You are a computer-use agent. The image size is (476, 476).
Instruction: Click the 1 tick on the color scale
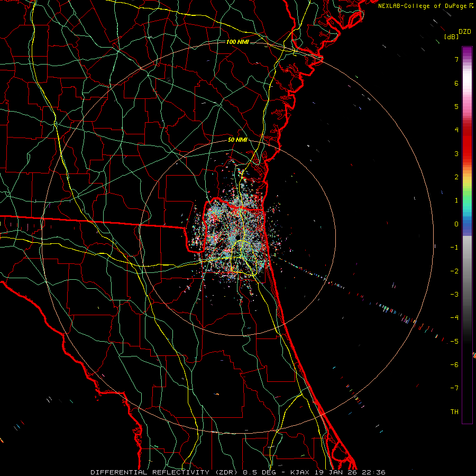tap(456, 200)
